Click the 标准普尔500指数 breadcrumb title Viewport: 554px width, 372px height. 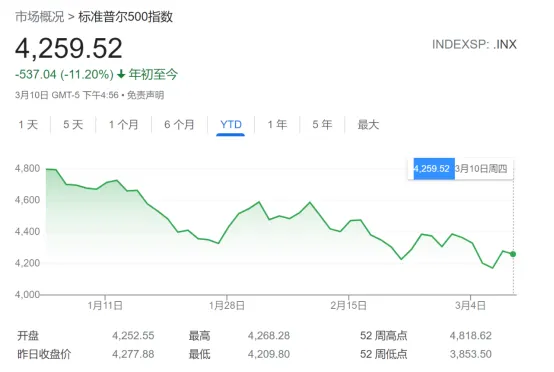coord(125,17)
